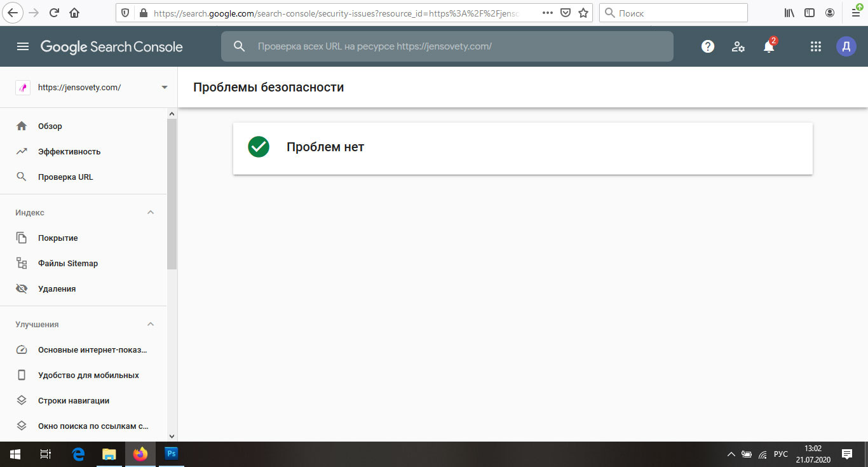Click the crossed-eye icon beside Удаления
This screenshot has height=467, width=868.
click(22, 288)
